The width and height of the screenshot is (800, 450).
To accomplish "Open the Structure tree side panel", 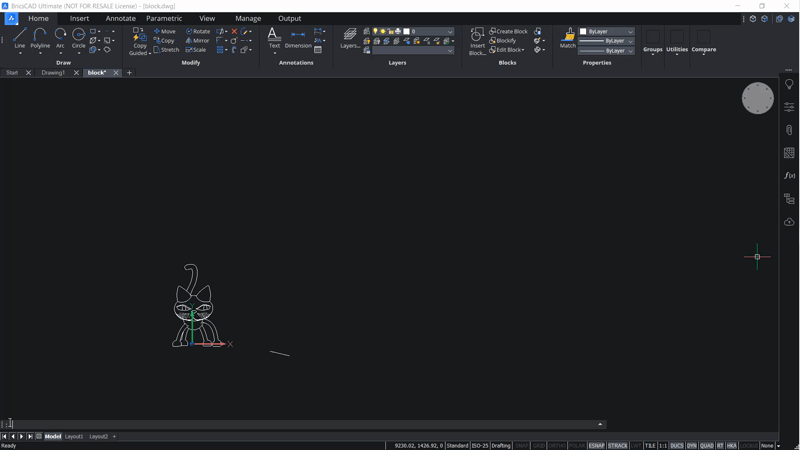I will (789, 199).
